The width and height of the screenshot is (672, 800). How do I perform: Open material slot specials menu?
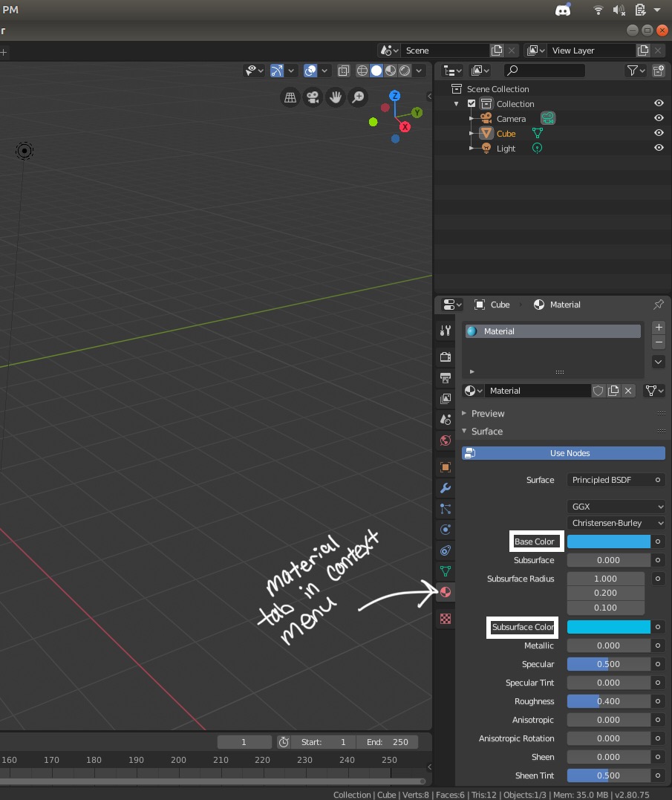coord(658,362)
